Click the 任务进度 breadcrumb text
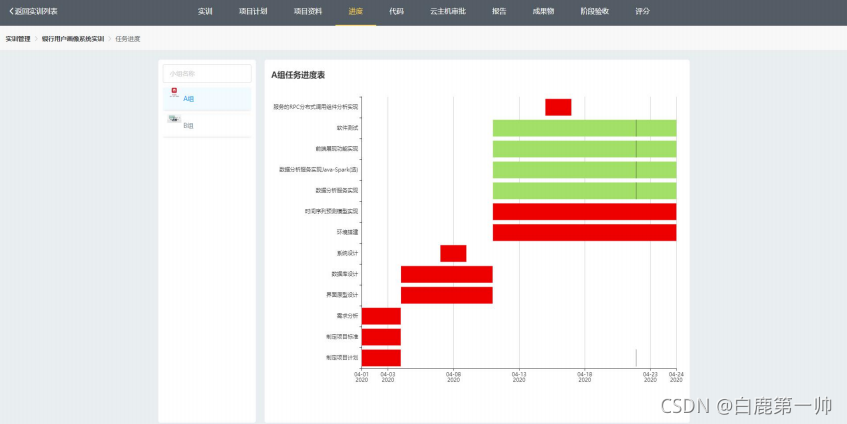 click(128, 39)
